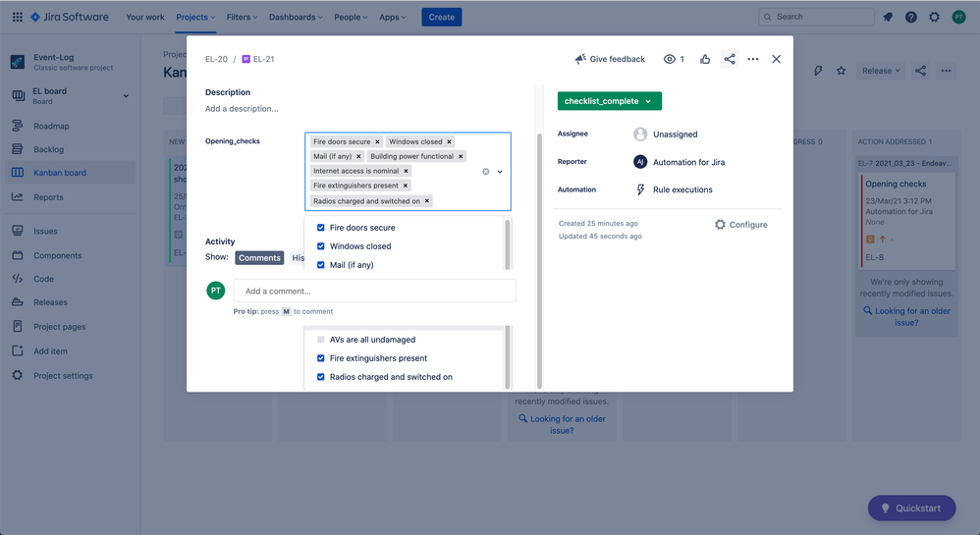The height and width of the screenshot is (535, 980).
Task: Open the settings gear in the top bar
Action: [x=935, y=17]
